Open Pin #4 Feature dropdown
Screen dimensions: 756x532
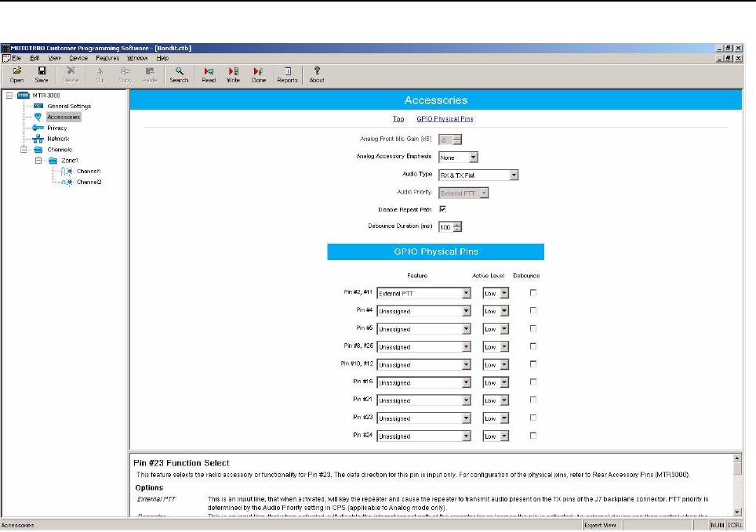coord(467,311)
